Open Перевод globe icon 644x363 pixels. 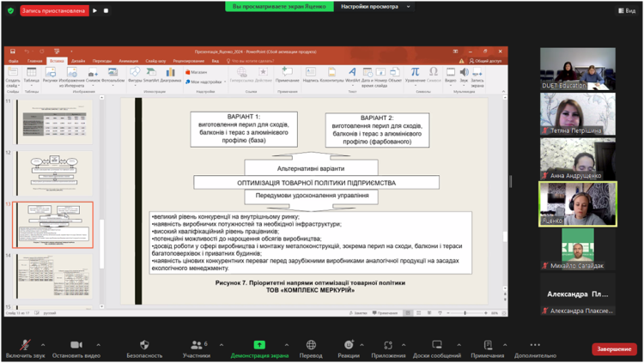pos(311,344)
